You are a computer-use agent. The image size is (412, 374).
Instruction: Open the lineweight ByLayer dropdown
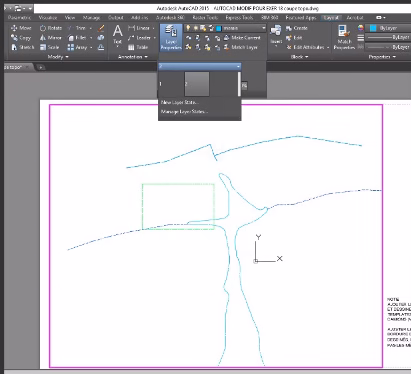click(x=388, y=38)
